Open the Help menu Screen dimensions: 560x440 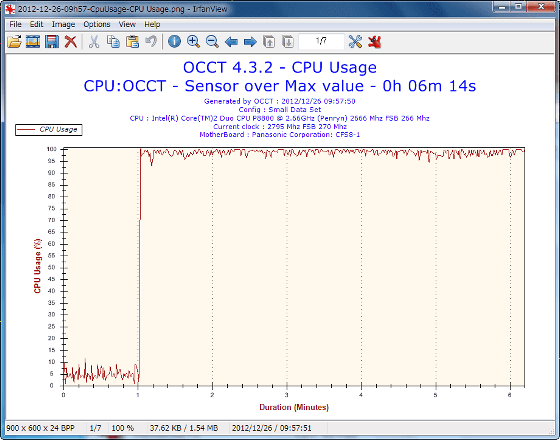coord(152,24)
